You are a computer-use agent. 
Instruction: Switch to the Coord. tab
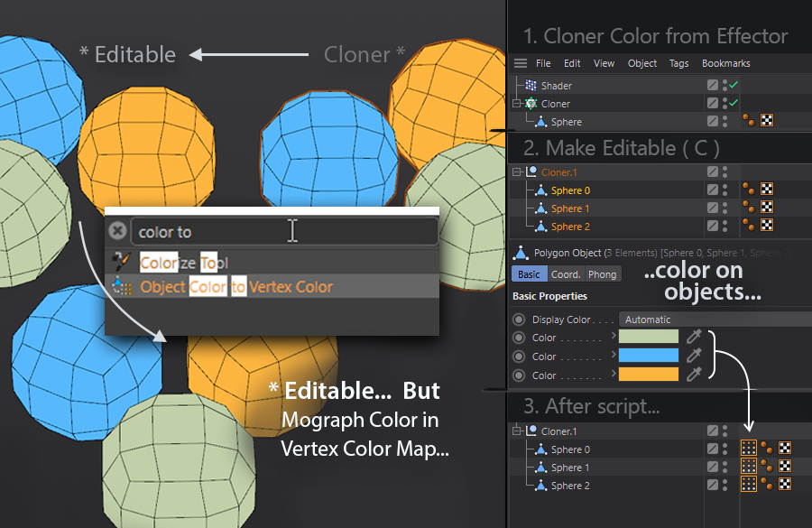click(x=566, y=274)
